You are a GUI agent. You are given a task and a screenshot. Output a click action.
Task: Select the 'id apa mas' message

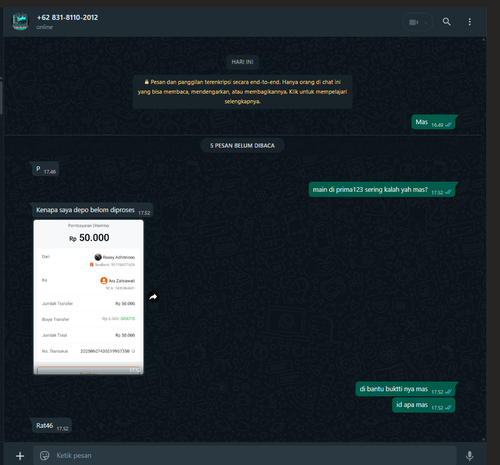click(423, 405)
